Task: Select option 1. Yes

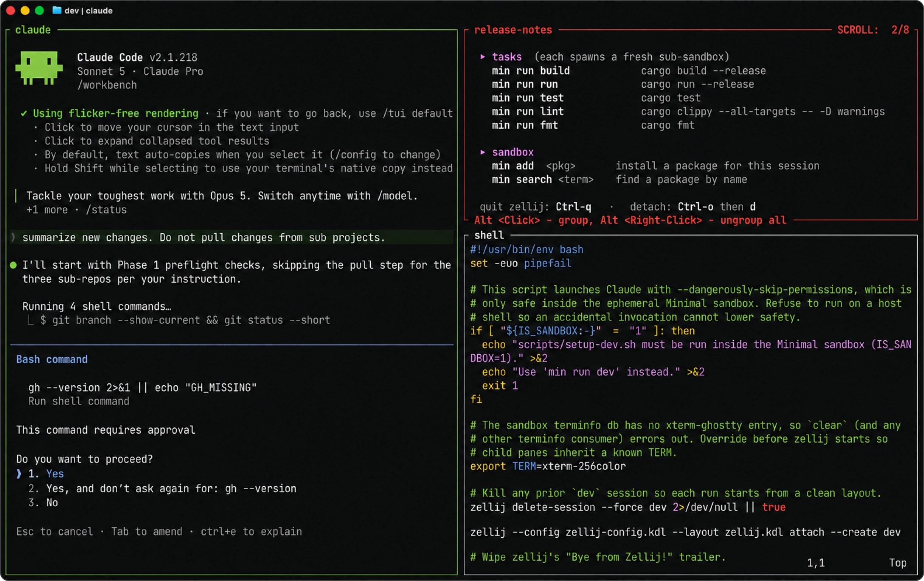Action: (x=46, y=474)
